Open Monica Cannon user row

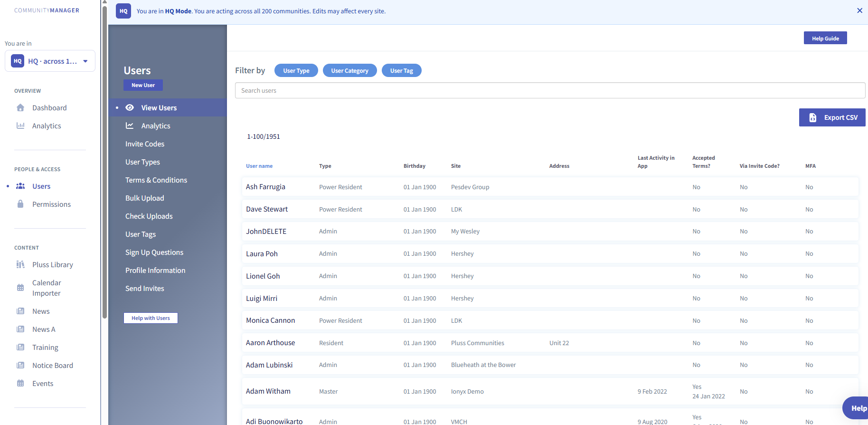pyautogui.click(x=550, y=320)
